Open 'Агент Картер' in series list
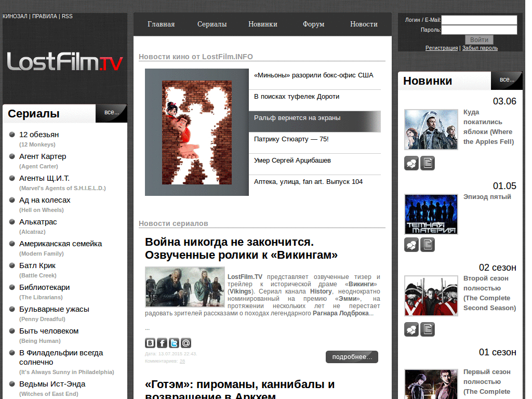The height and width of the screenshot is (399, 532). pos(43,156)
